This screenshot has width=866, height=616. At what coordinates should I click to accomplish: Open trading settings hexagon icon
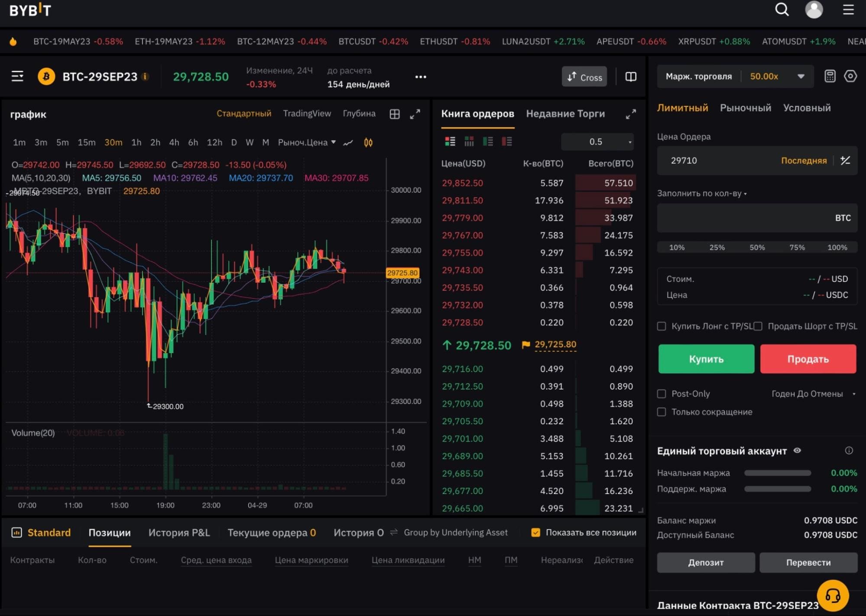coord(850,76)
